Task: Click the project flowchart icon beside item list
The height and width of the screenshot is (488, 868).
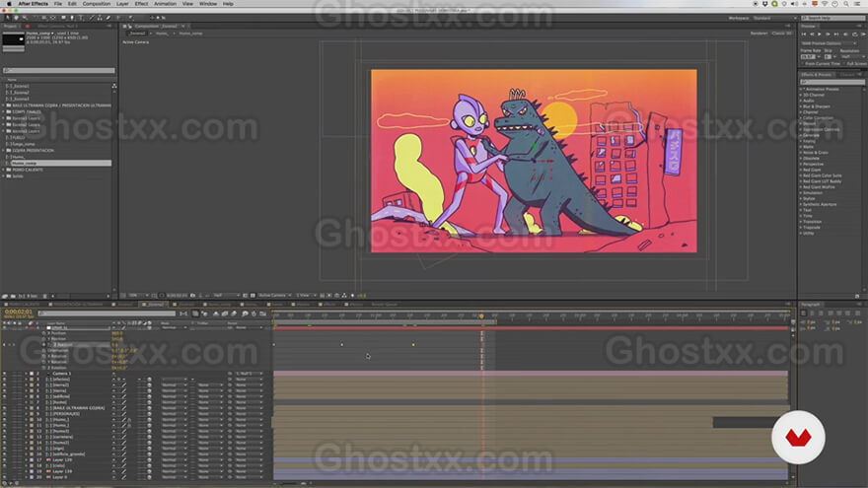Action: point(114,86)
